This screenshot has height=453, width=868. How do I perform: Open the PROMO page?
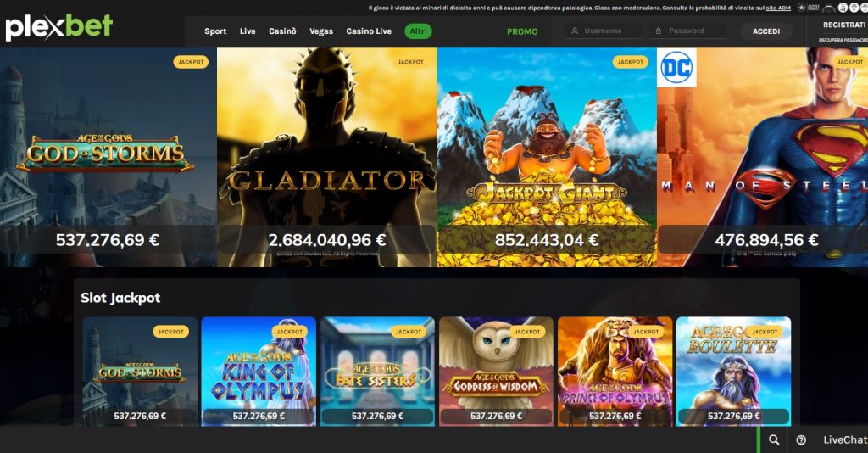click(522, 31)
